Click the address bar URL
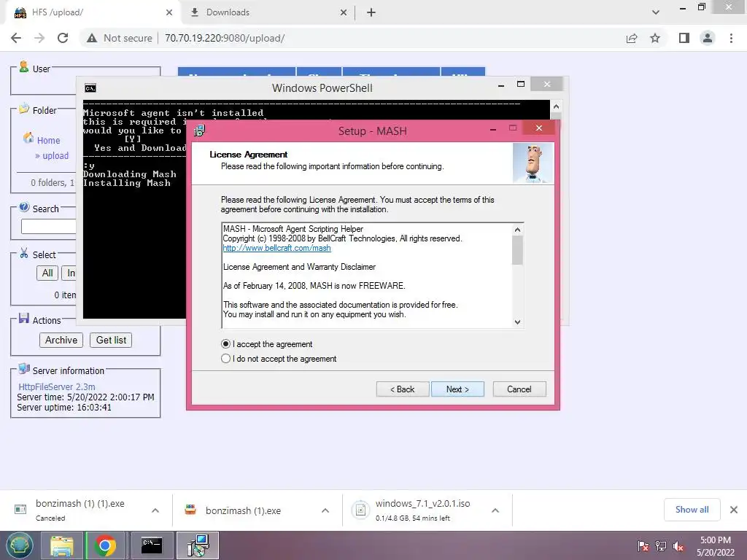The height and width of the screenshot is (560, 747). (x=225, y=38)
